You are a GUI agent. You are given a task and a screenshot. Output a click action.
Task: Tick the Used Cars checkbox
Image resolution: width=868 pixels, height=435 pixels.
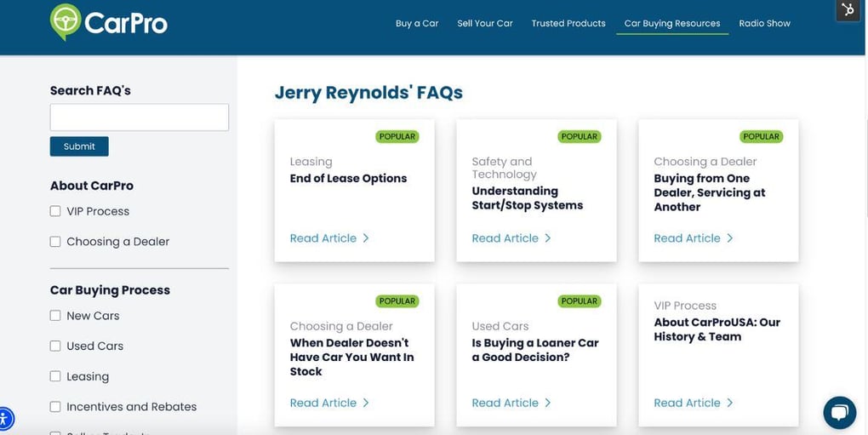click(55, 346)
